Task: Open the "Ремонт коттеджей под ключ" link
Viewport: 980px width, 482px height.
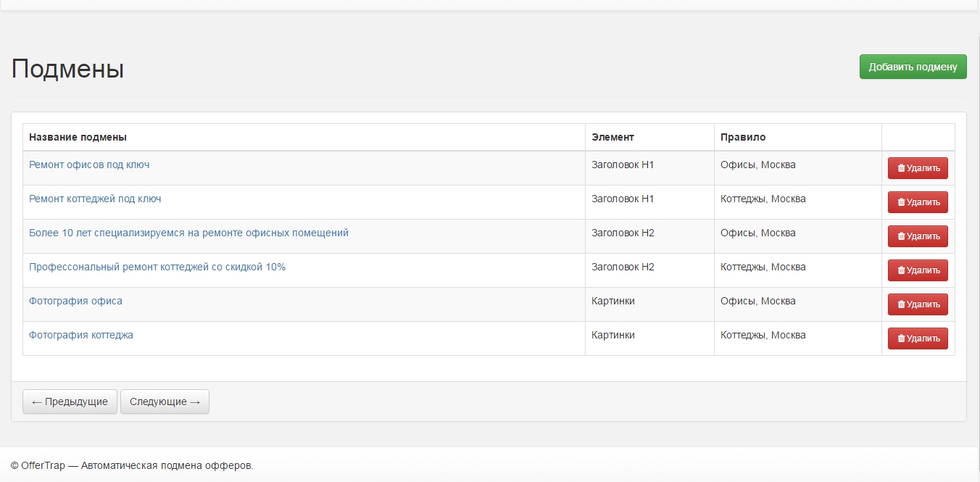Action: tap(95, 199)
